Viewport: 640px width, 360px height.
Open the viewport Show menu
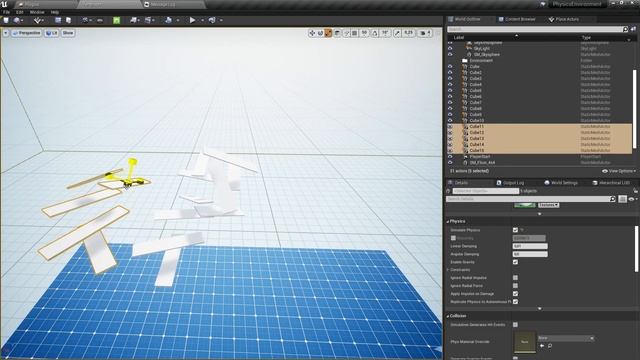click(x=68, y=33)
